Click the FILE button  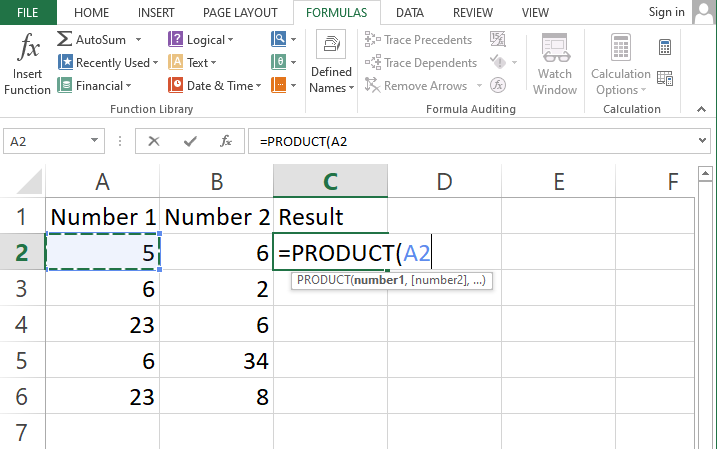[x=28, y=13]
